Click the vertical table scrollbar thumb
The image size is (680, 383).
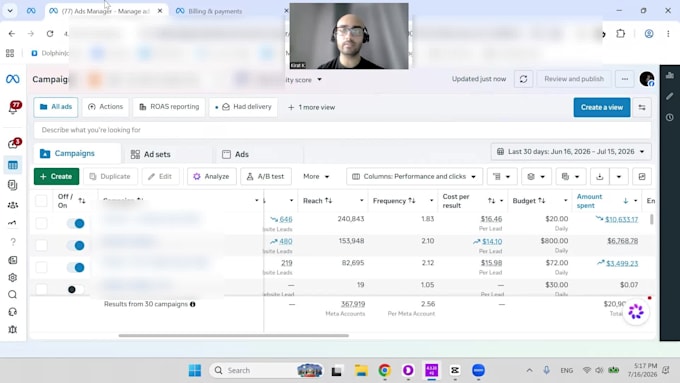pyautogui.click(x=651, y=219)
